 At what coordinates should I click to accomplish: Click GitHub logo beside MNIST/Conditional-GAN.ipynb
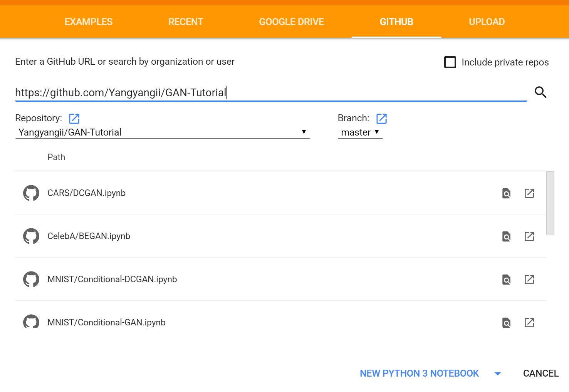click(31, 322)
